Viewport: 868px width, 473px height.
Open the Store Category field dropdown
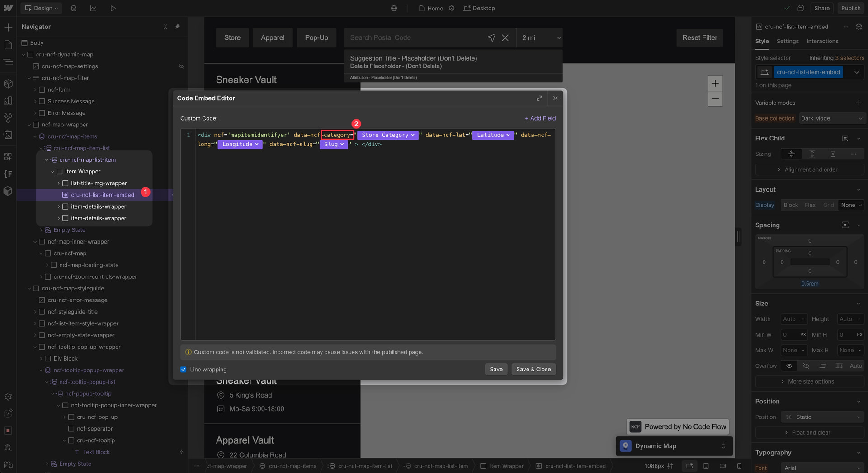pos(388,135)
